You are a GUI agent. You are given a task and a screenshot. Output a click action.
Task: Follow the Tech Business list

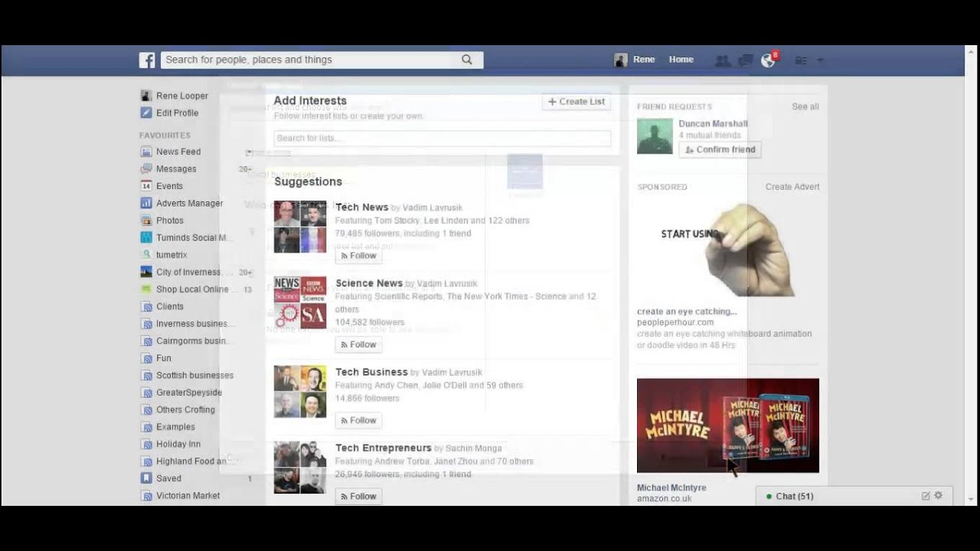[358, 420]
